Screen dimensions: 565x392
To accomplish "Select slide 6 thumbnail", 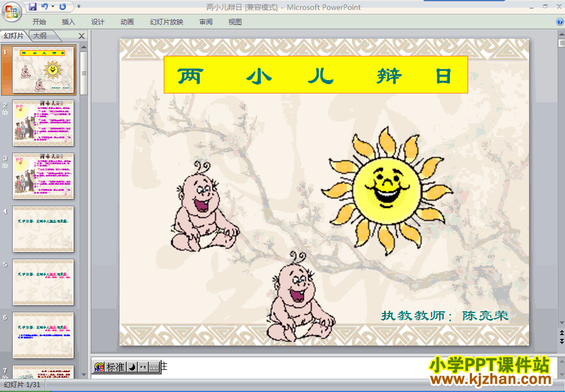I will click(x=43, y=335).
